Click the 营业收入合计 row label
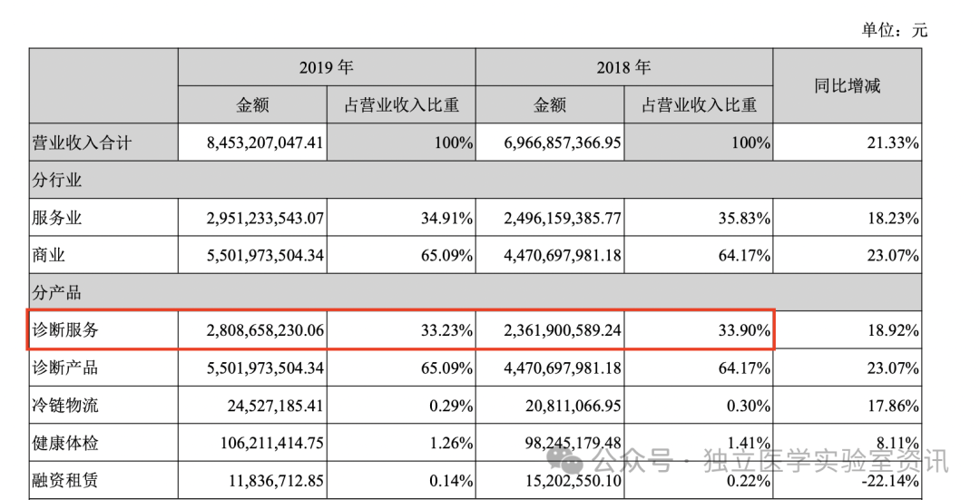The height and width of the screenshot is (500, 980). (70, 143)
